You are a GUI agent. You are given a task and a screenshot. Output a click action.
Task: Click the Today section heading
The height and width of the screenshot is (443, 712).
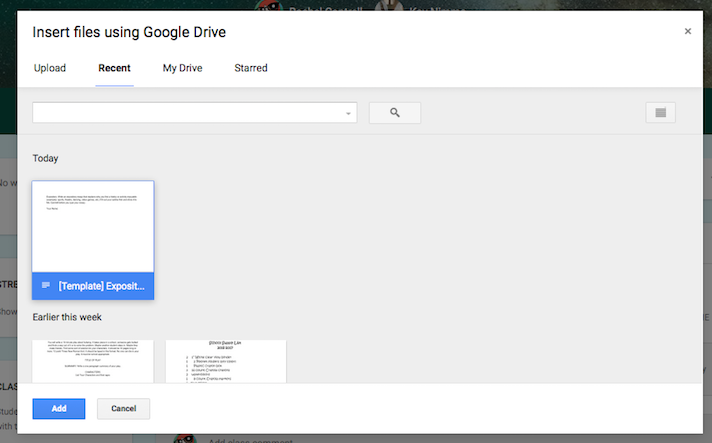pos(45,158)
